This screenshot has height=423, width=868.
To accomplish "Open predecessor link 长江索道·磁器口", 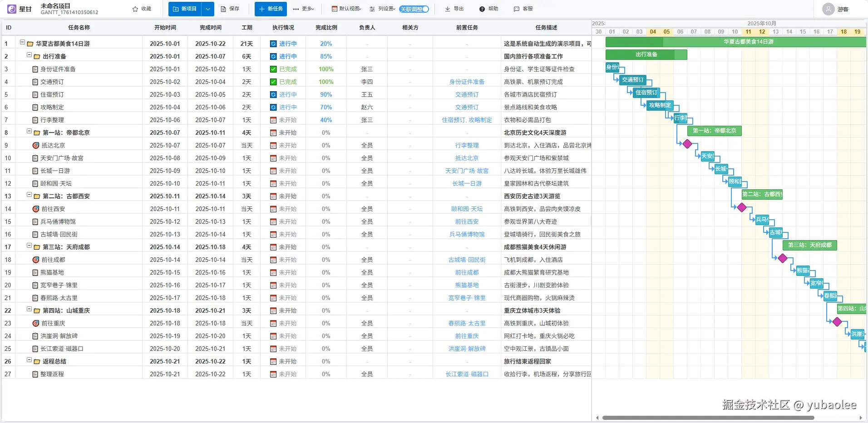I will 467,374.
